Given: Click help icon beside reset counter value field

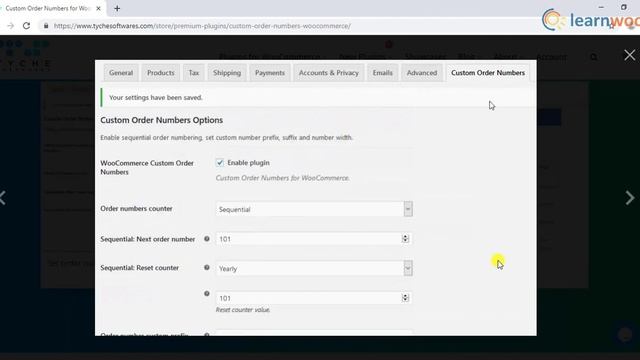Looking at the screenshot, I should coord(207,293).
